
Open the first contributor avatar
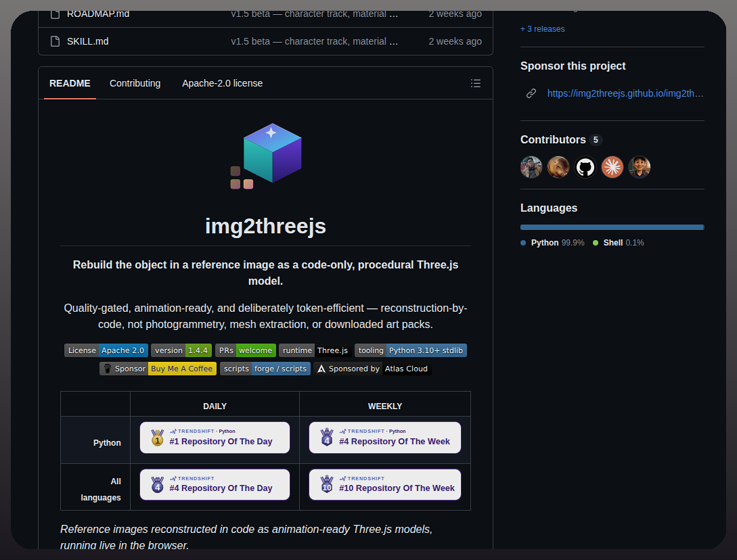tap(531, 167)
